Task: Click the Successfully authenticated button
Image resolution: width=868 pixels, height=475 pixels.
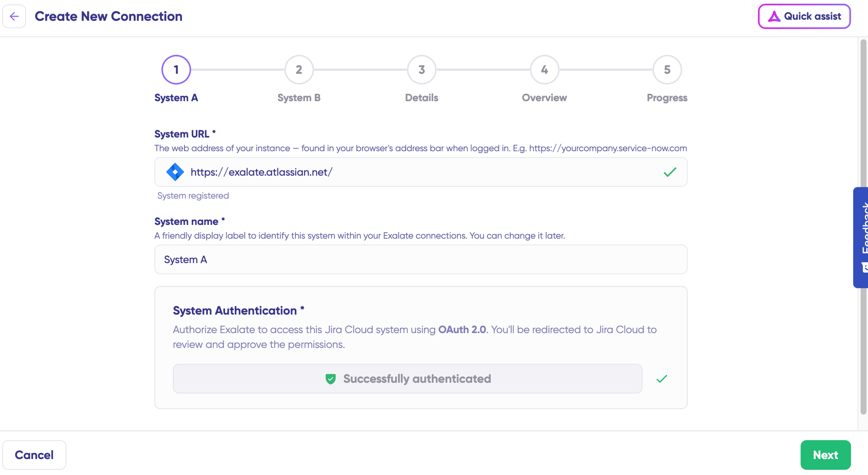Action: point(408,379)
